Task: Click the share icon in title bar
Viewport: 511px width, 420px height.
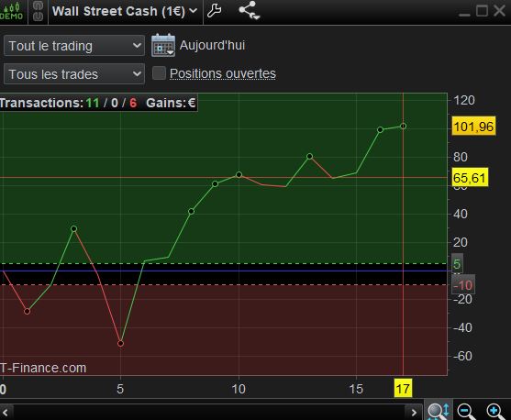Action: (x=250, y=11)
